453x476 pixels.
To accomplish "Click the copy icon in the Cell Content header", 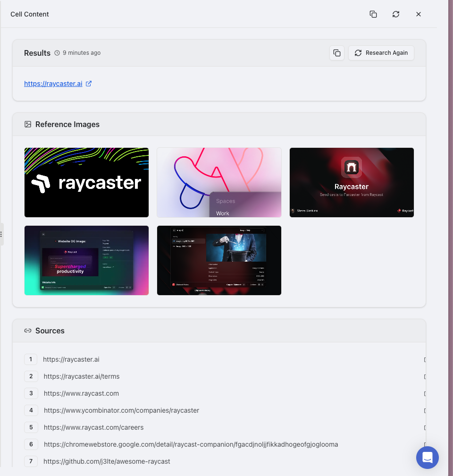I will pyautogui.click(x=373, y=14).
